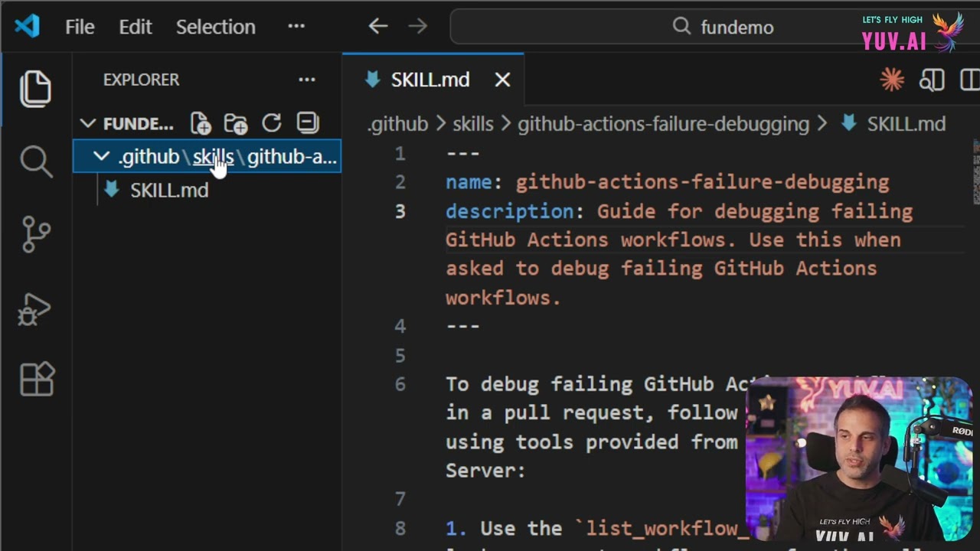The height and width of the screenshot is (551, 980).
Task: Open the Search view in activity bar
Action: pyautogui.click(x=35, y=161)
